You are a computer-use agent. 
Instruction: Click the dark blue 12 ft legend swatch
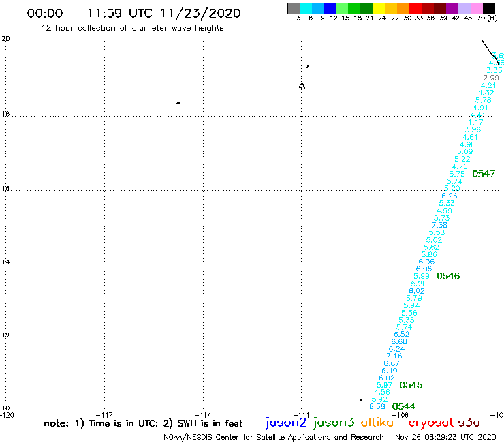coord(330,8)
